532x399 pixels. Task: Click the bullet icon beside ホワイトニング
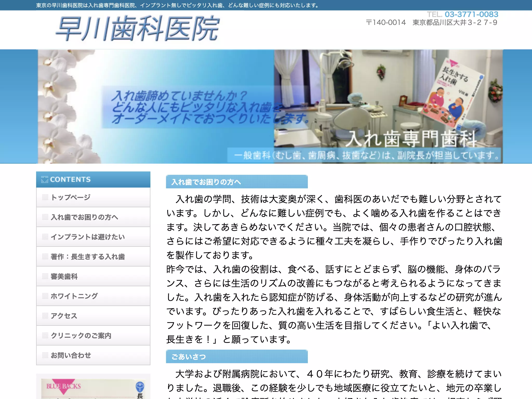[45, 296]
